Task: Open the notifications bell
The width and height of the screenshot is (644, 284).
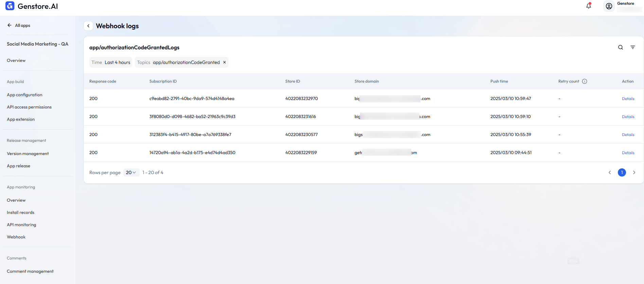Action: (x=589, y=6)
